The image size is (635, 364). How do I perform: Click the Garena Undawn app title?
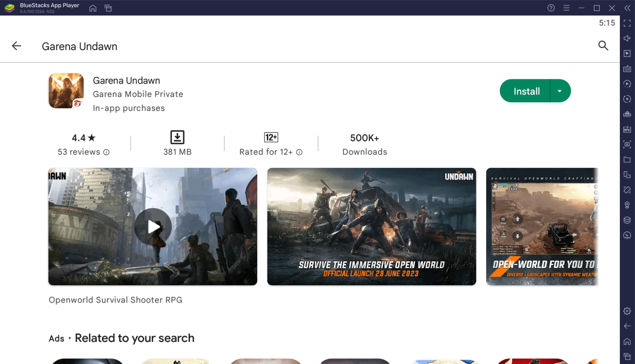pyautogui.click(x=127, y=81)
